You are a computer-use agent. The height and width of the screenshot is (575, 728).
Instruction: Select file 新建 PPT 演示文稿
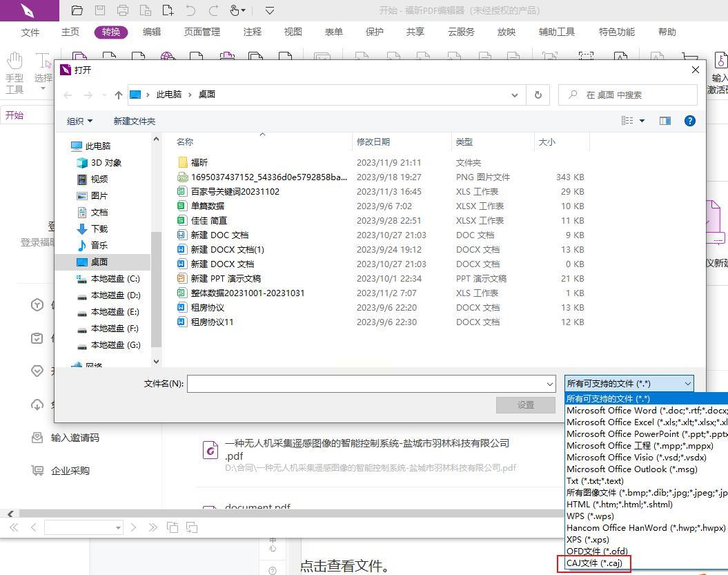(219, 278)
